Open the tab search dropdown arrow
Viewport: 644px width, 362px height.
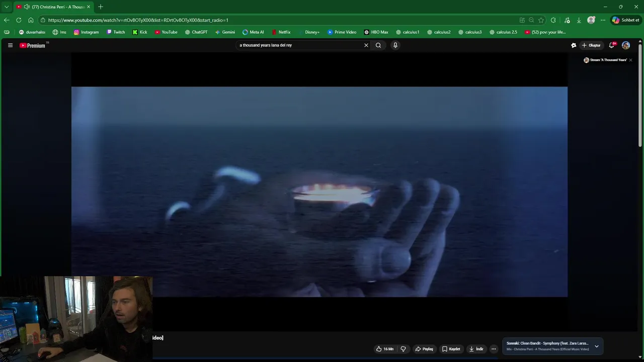(7, 7)
